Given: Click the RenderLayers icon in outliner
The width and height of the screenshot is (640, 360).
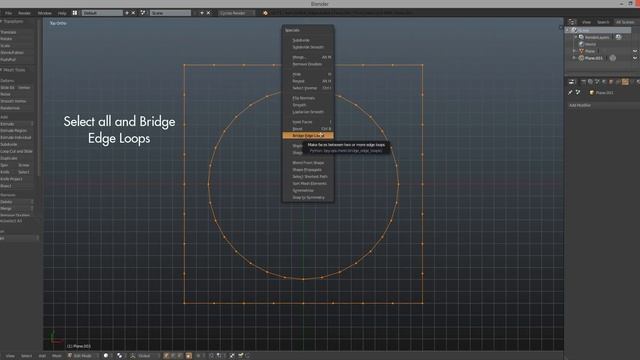Looking at the screenshot, I should (581, 37).
